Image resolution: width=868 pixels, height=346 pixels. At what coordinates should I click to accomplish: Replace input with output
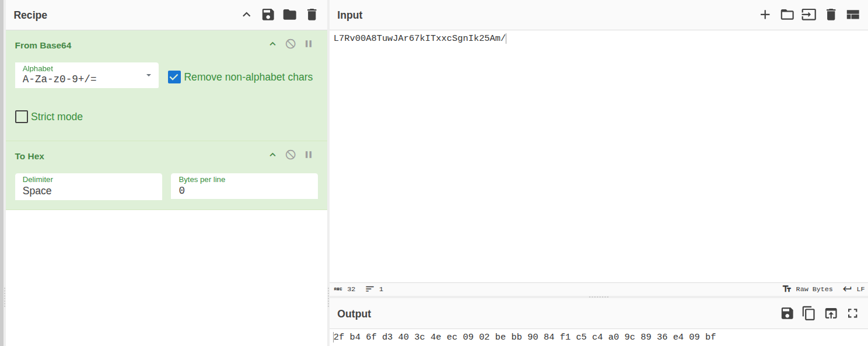click(831, 313)
